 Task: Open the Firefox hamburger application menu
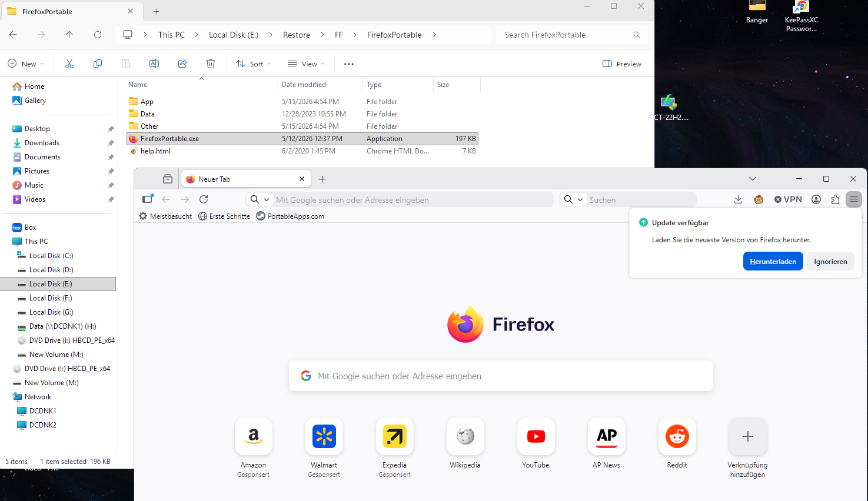[854, 199]
